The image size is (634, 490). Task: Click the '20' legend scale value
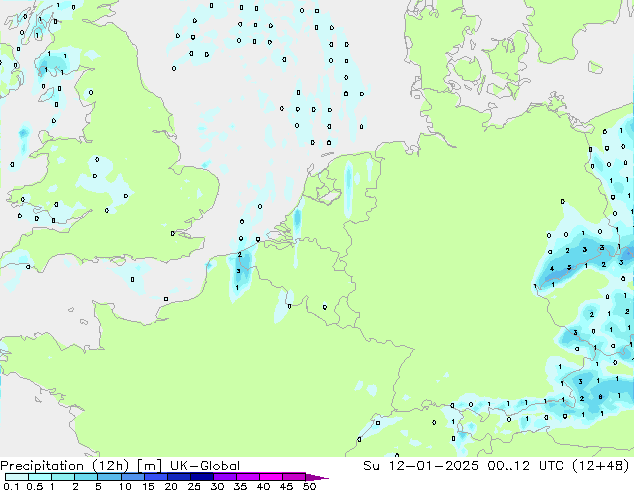pos(171,486)
